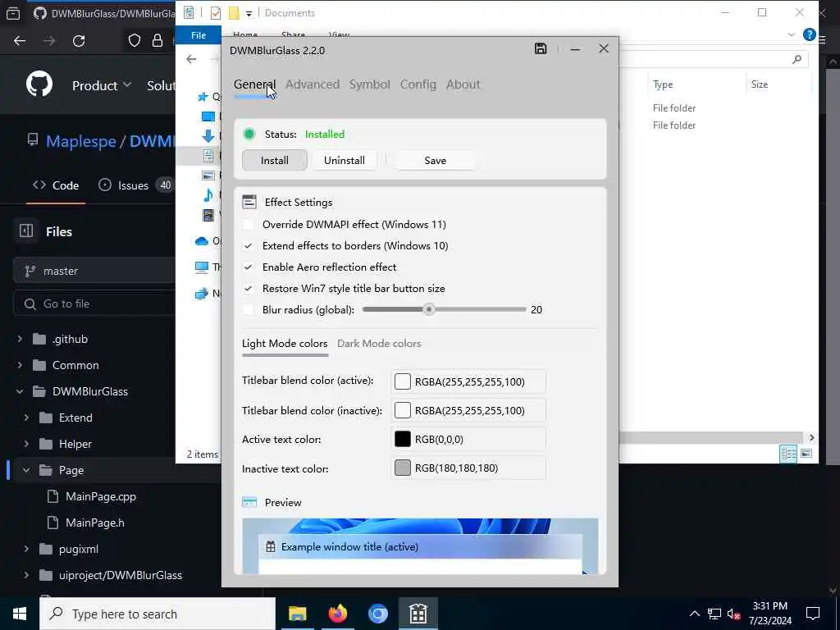This screenshot has height=630, width=840.
Task: Click the Go to file search field
Action: coord(94,304)
